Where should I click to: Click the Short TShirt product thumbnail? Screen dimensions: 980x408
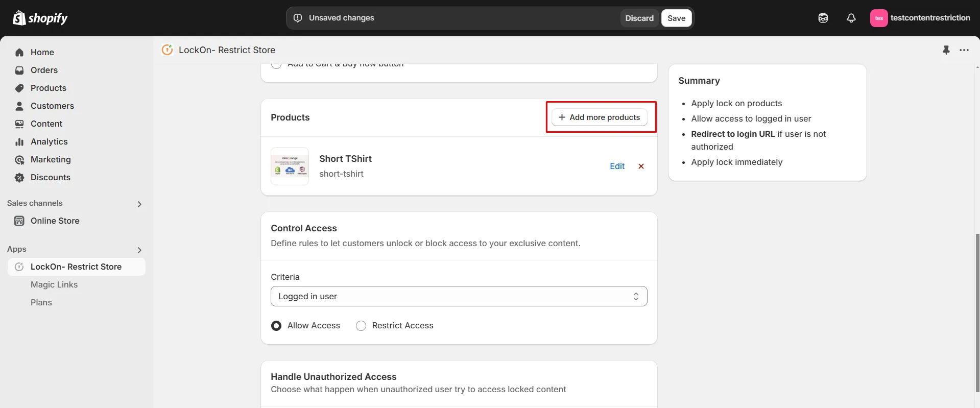(x=290, y=166)
